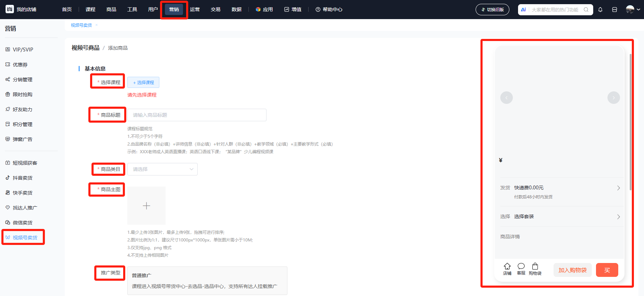Screen dimensions: 644x296
Task: Open the 营销 top menu
Action: (174, 10)
